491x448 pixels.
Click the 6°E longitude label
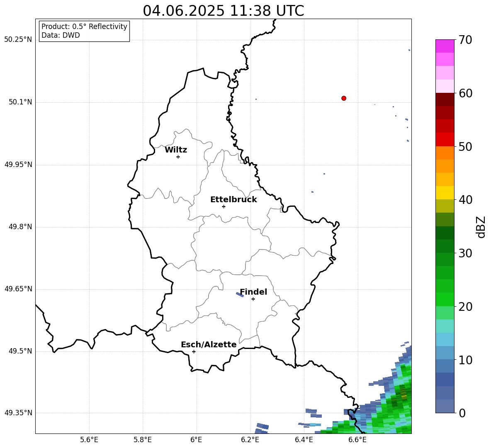point(196,440)
